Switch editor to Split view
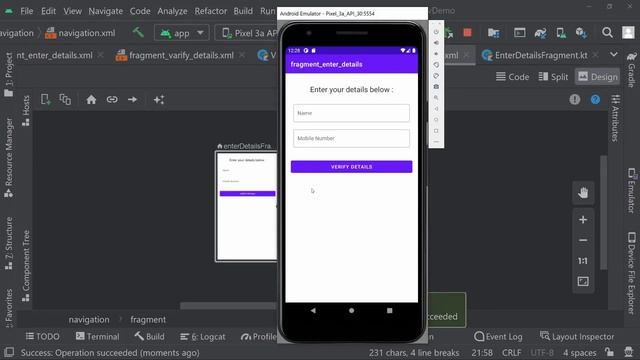The height and width of the screenshot is (360, 640). click(x=553, y=77)
